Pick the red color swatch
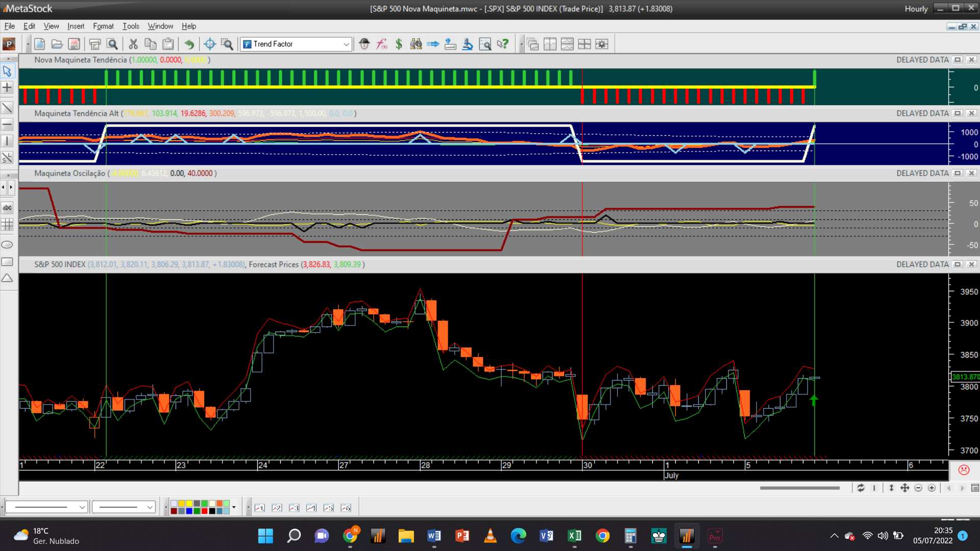 point(205,511)
